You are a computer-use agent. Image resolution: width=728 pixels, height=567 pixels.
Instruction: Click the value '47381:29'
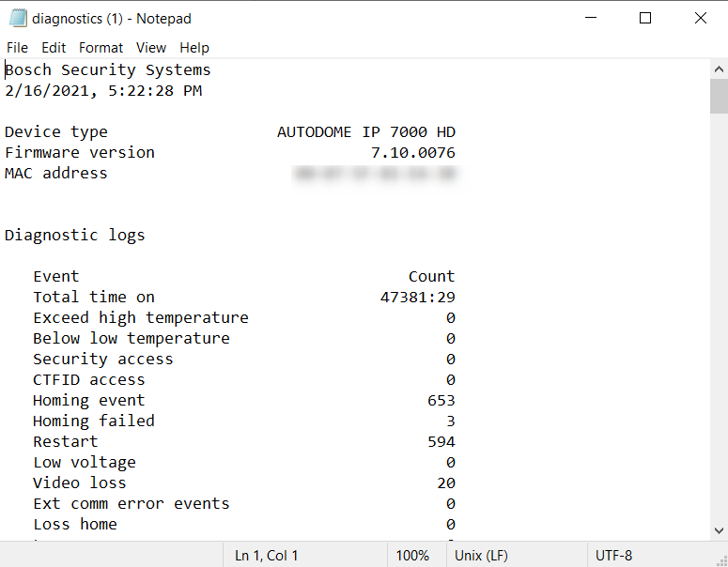pos(418,298)
